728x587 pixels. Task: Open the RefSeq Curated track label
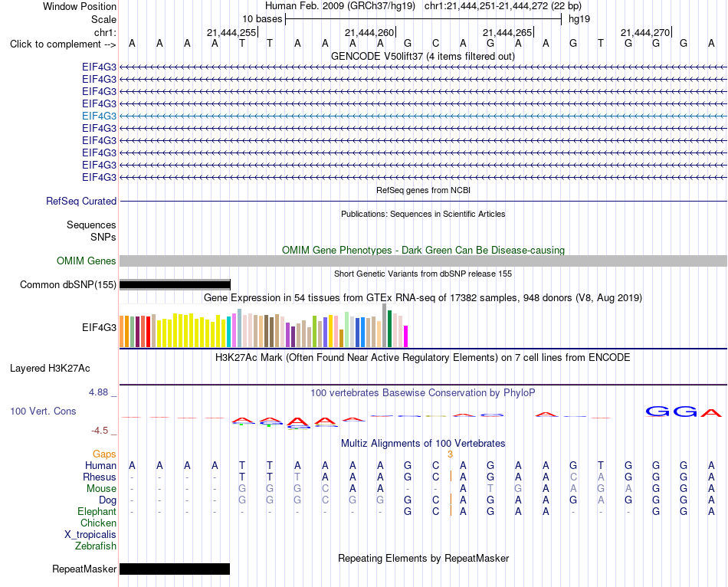[x=80, y=201]
